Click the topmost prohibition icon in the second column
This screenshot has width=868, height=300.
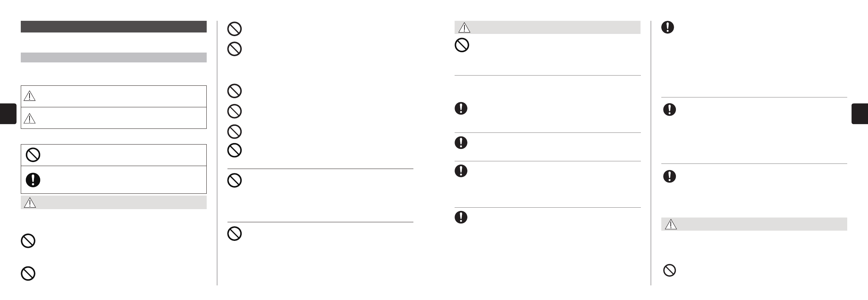click(x=234, y=29)
